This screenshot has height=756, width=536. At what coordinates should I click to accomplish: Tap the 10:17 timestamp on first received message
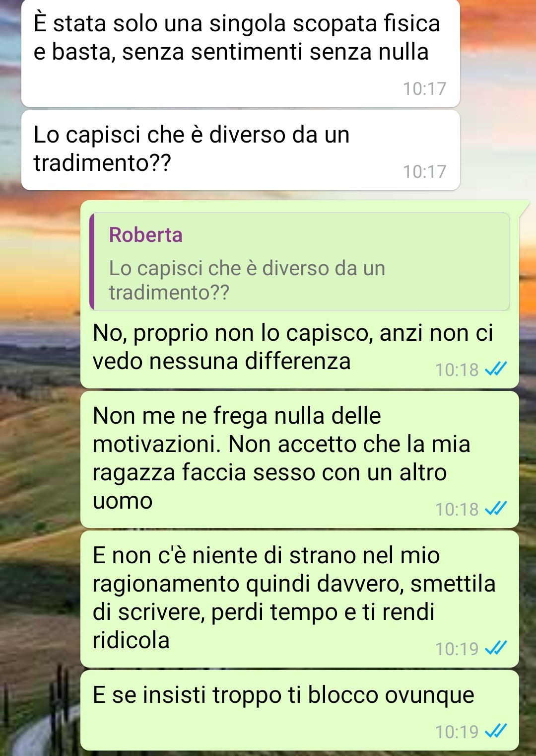click(424, 89)
